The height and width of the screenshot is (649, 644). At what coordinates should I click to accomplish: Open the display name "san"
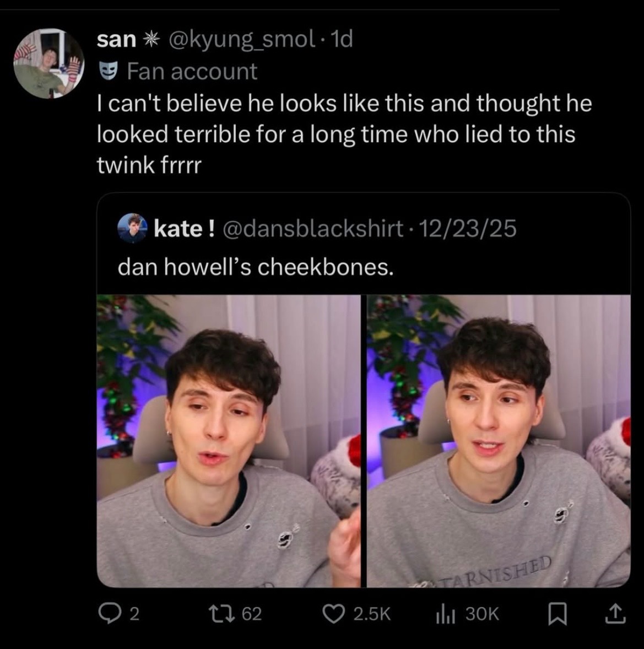point(116,39)
